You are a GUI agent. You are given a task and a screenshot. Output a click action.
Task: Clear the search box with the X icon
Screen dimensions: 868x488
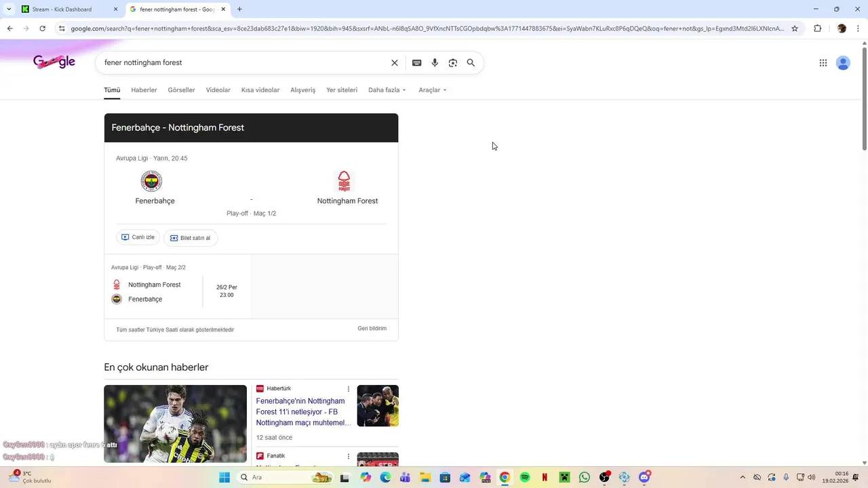coord(395,63)
